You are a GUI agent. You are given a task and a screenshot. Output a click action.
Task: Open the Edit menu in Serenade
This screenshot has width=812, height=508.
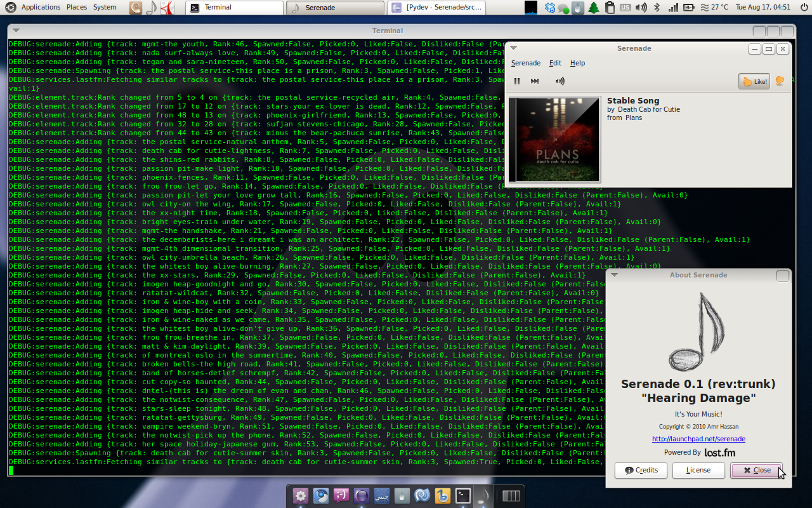(x=555, y=63)
